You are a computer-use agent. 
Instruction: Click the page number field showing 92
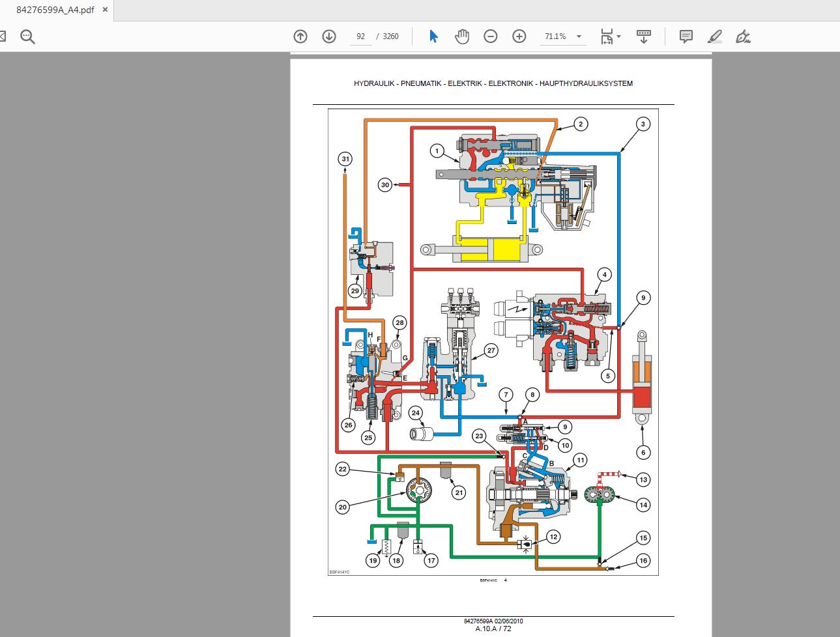361,36
